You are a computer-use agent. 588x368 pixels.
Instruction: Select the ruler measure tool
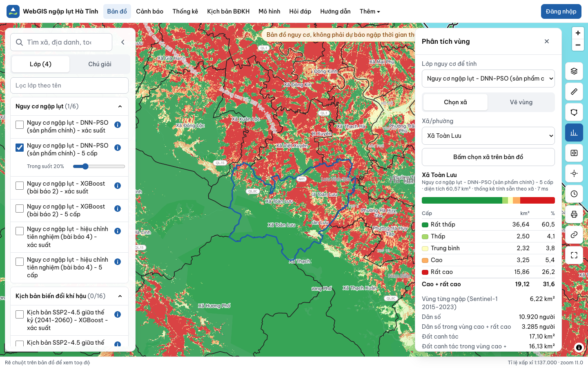pos(574,92)
